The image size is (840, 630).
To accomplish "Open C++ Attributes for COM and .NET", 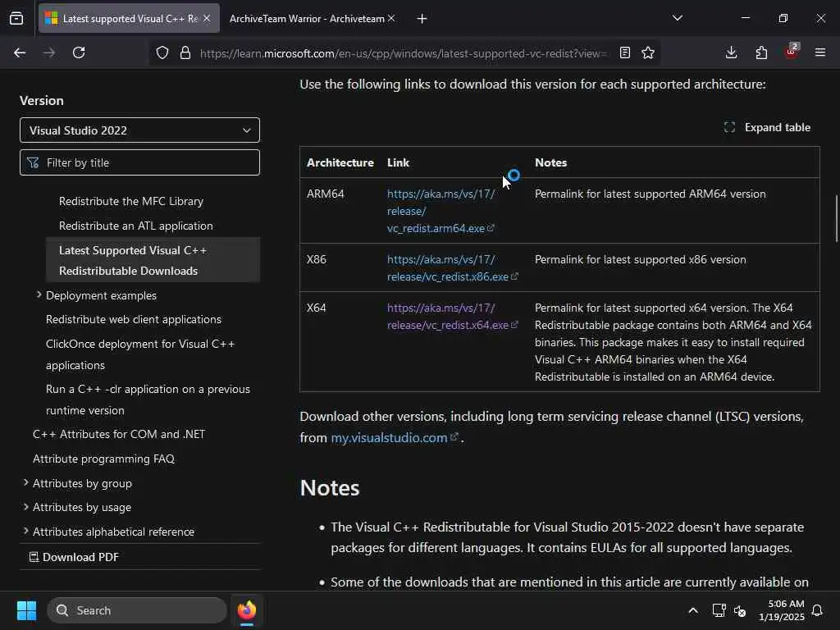I will (119, 435).
